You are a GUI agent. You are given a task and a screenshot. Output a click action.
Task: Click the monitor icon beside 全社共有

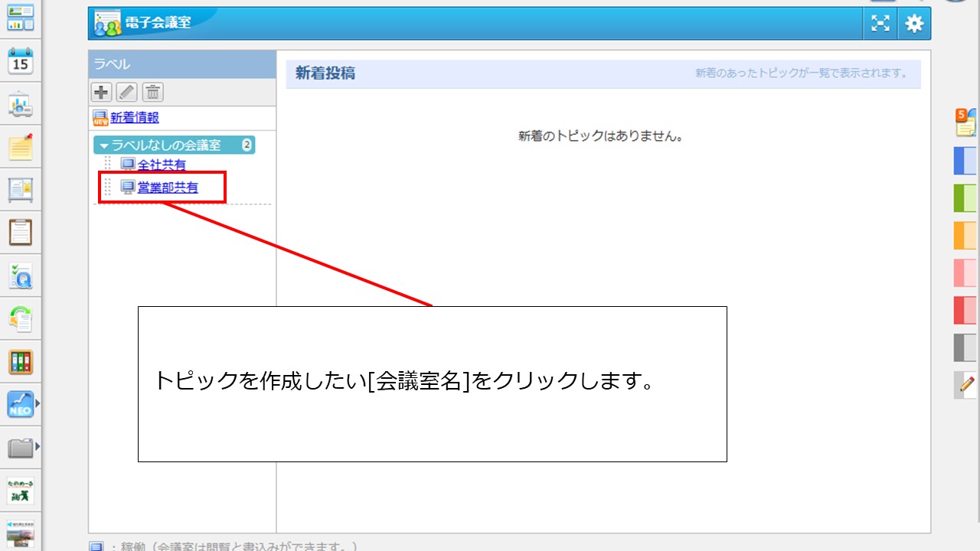128,165
